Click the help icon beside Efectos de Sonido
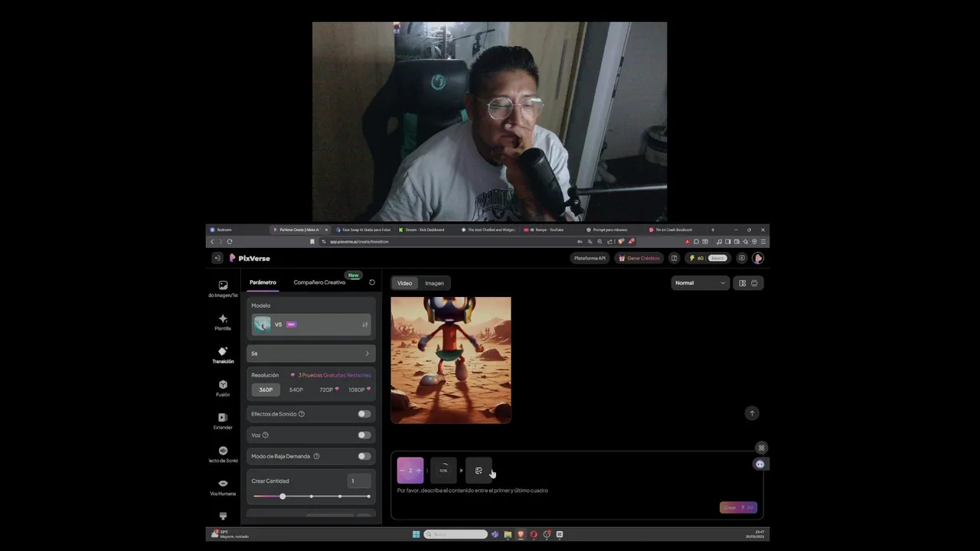Viewport: 980px width, 551px height. [302, 414]
